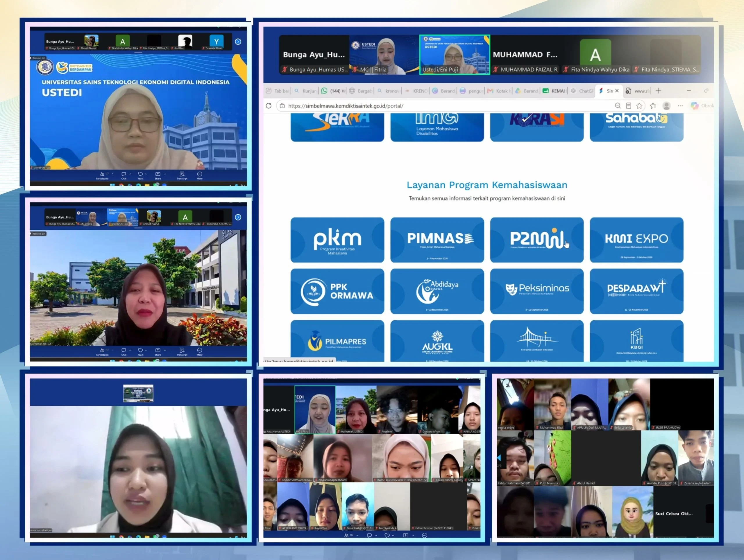The height and width of the screenshot is (560, 744).
Task: Open the PPK Ormawa program card
Action: click(x=337, y=291)
